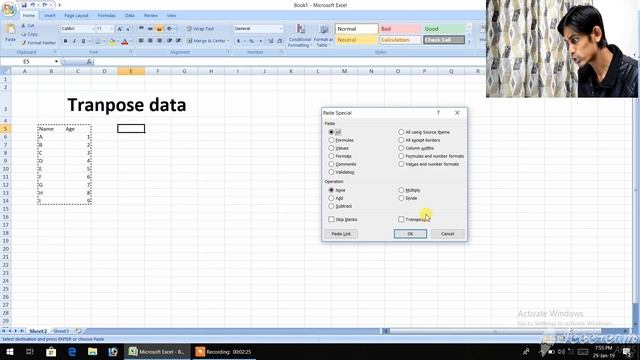This screenshot has width=640, height=360.
Task: Click the Bottom Align icon
Action: 159,29
